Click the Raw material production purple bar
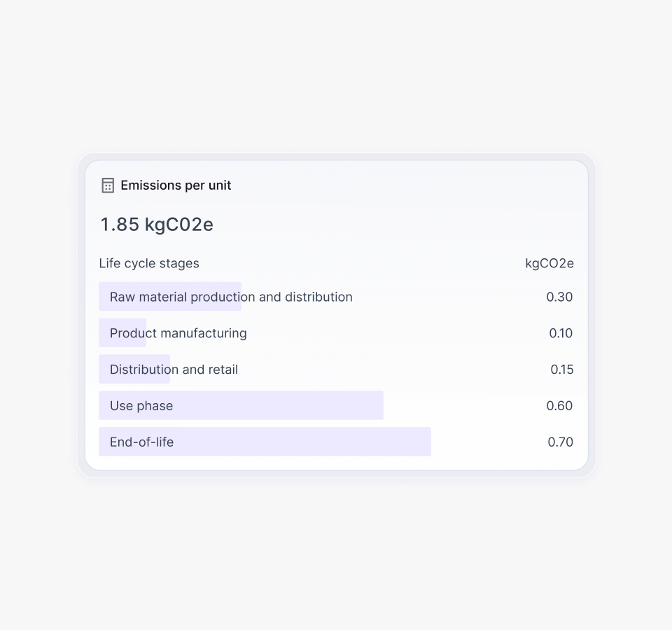Image resolution: width=672 pixels, height=630 pixels. tap(104, 297)
